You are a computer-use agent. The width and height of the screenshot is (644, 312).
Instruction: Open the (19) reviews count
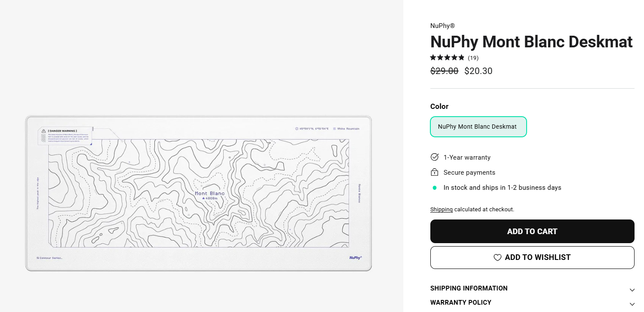coord(473,58)
